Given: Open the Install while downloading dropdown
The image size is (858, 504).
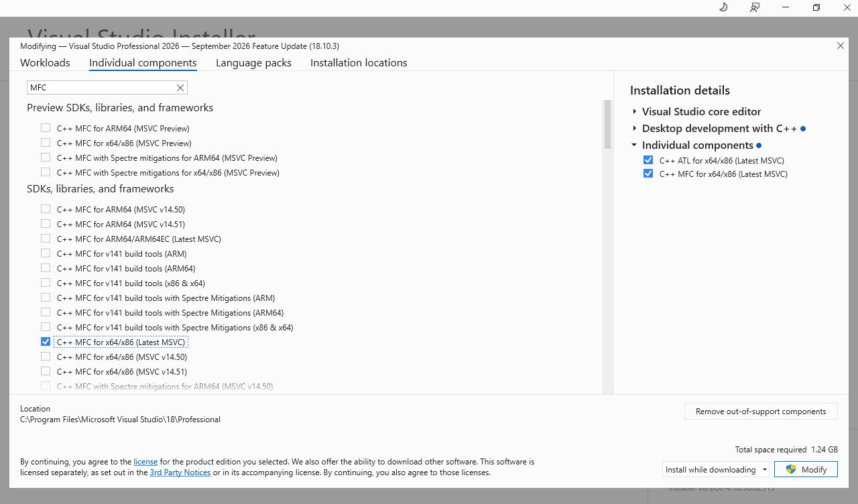Looking at the screenshot, I should [715, 470].
